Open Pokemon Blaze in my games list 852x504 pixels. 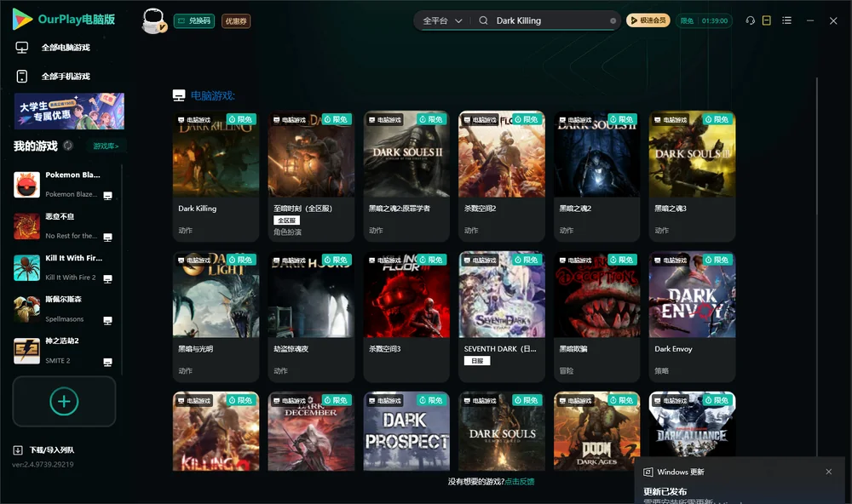pyautogui.click(x=64, y=185)
